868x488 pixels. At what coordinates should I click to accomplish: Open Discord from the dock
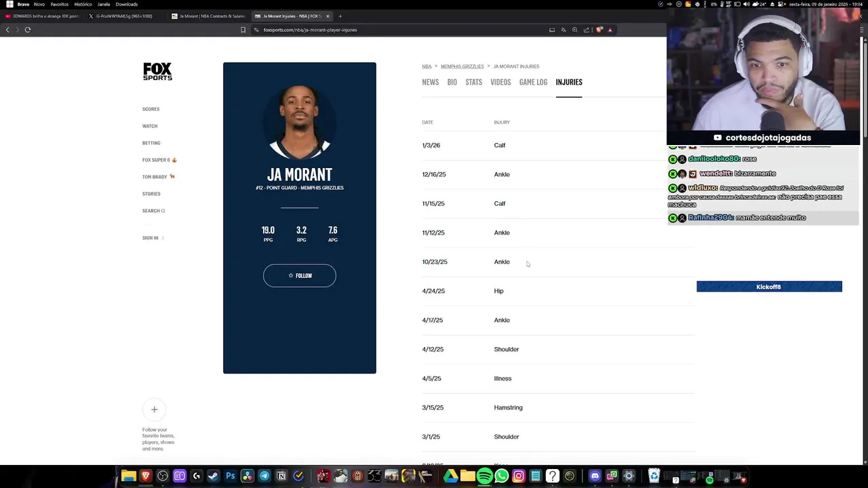click(x=595, y=476)
